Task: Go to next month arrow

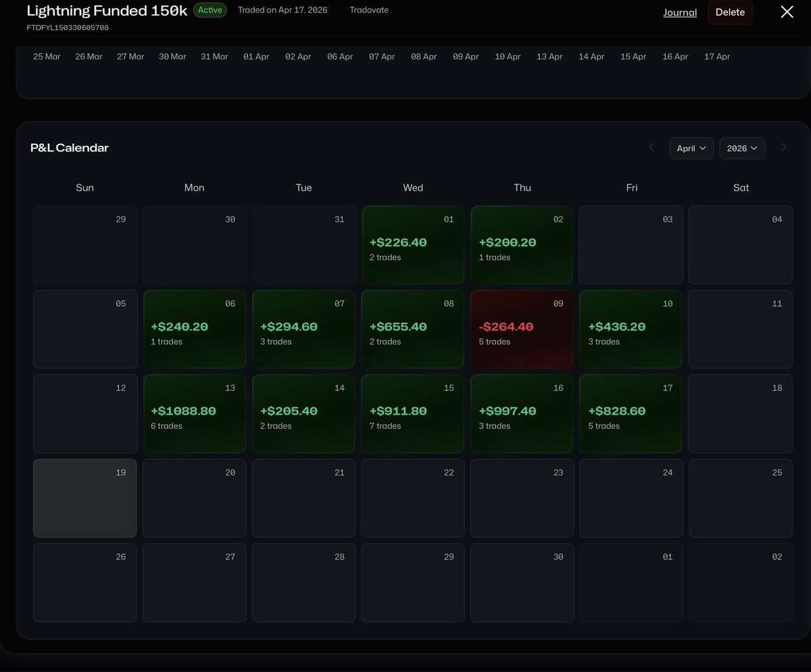Action: pos(784,147)
